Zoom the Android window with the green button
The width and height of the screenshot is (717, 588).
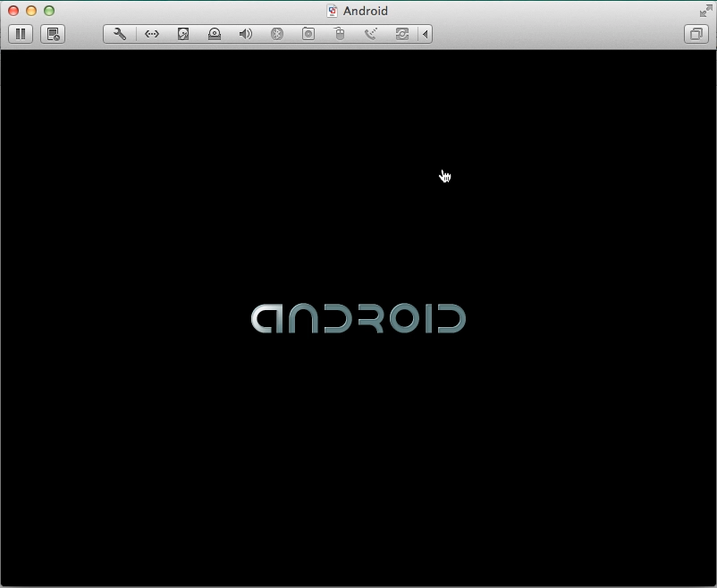pyautogui.click(x=49, y=11)
